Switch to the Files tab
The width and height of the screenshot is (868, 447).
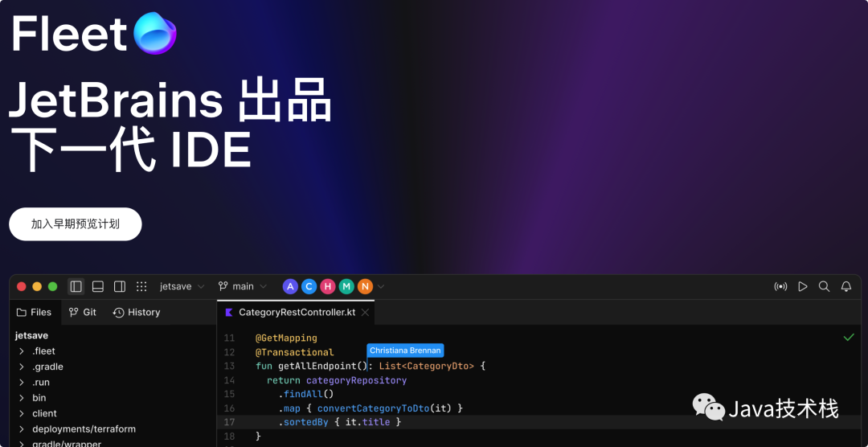point(35,313)
